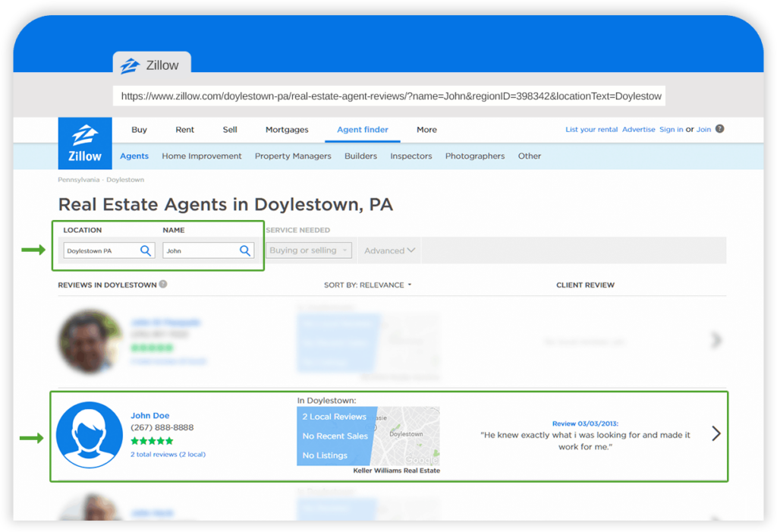Click the question mark next to Reviews in Doylestown
This screenshot has height=532, width=777.
[165, 285]
